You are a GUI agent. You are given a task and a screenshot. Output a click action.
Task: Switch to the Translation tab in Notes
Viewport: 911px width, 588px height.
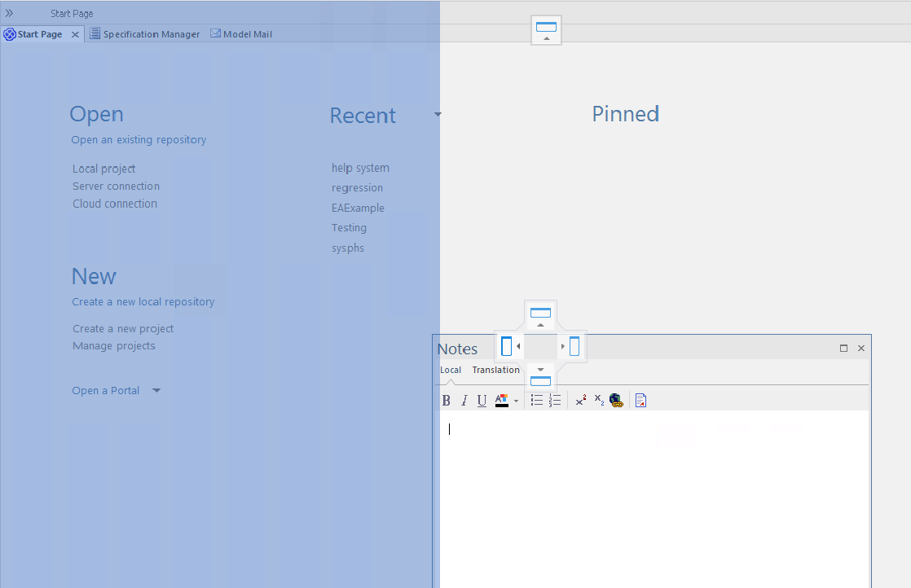(x=496, y=369)
